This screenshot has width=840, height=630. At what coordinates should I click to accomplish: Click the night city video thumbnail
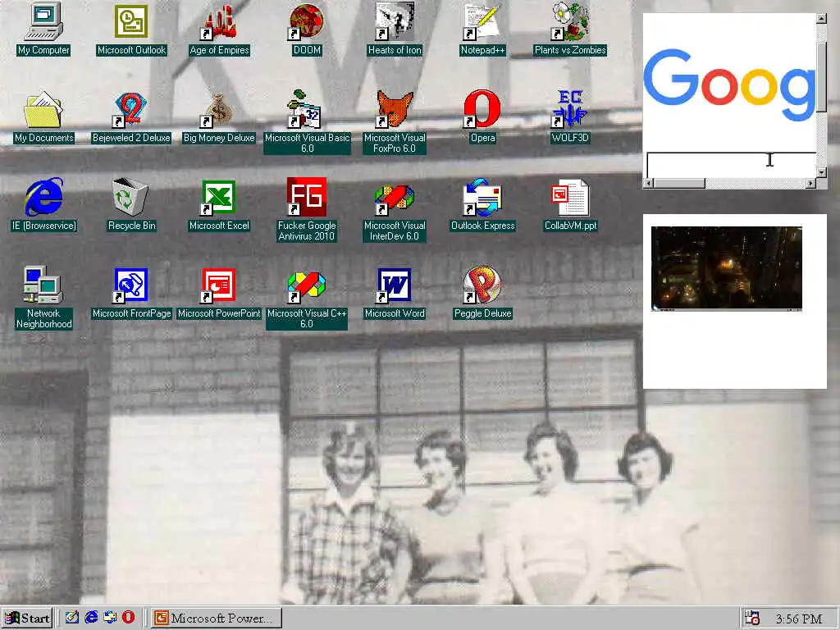point(727,268)
